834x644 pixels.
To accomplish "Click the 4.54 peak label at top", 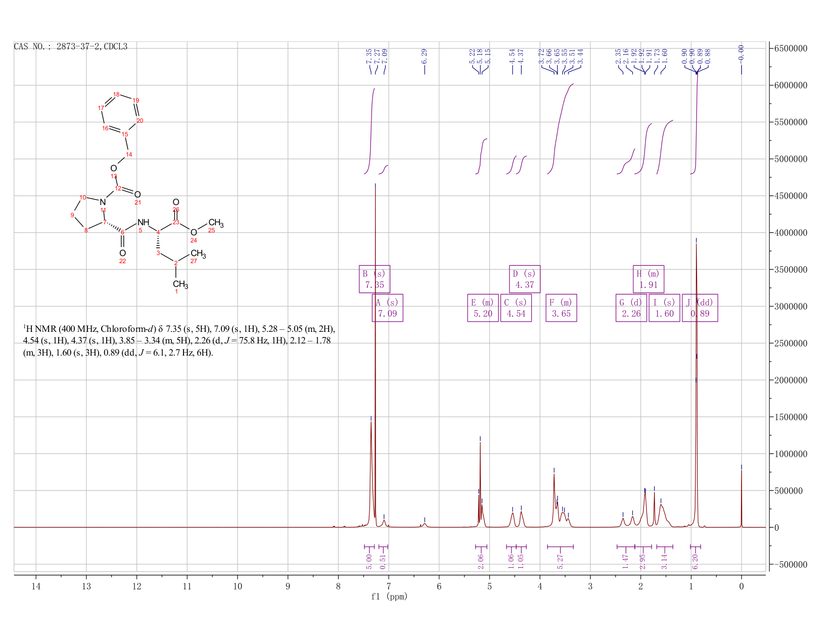I will (x=512, y=55).
